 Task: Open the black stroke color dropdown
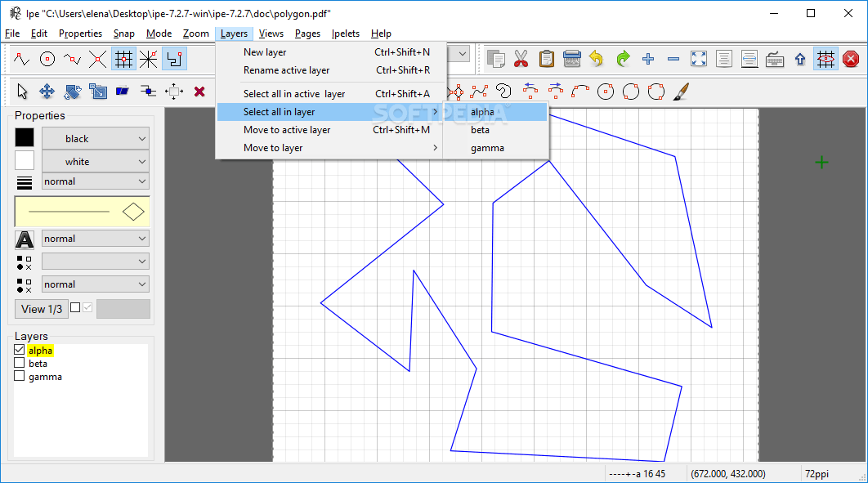pyautogui.click(x=96, y=138)
